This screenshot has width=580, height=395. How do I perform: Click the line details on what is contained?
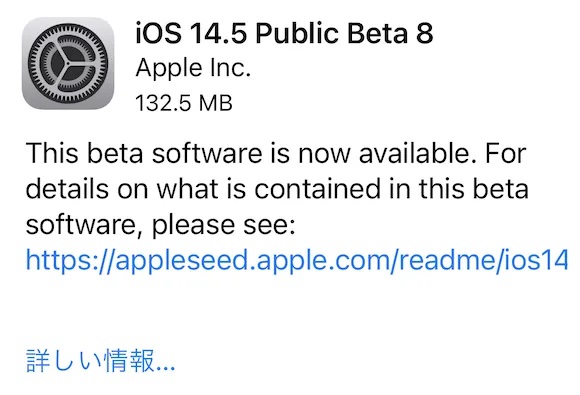click(x=277, y=188)
